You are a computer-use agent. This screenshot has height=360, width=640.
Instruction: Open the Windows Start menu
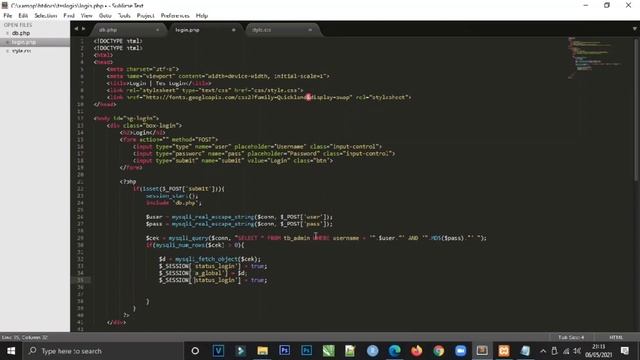[x=11, y=351]
